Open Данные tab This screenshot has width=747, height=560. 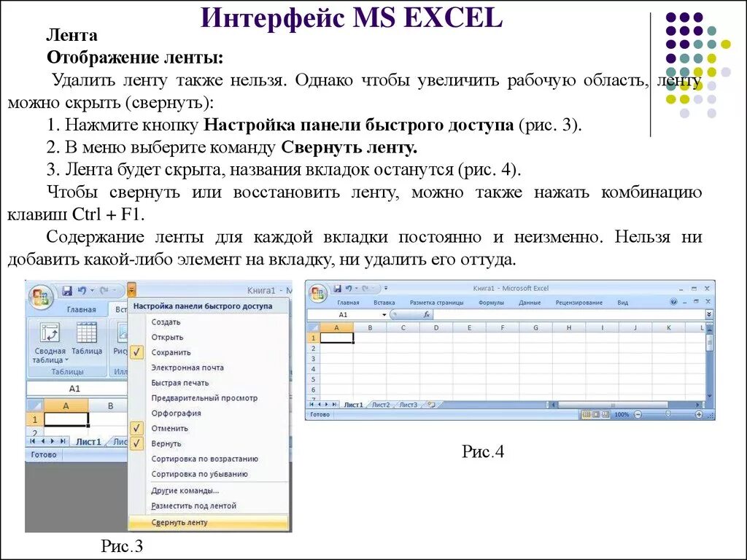[530, 303]
